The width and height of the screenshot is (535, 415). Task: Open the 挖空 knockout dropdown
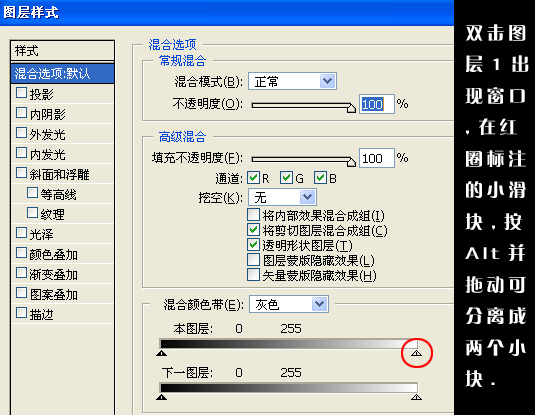point(282,197)
